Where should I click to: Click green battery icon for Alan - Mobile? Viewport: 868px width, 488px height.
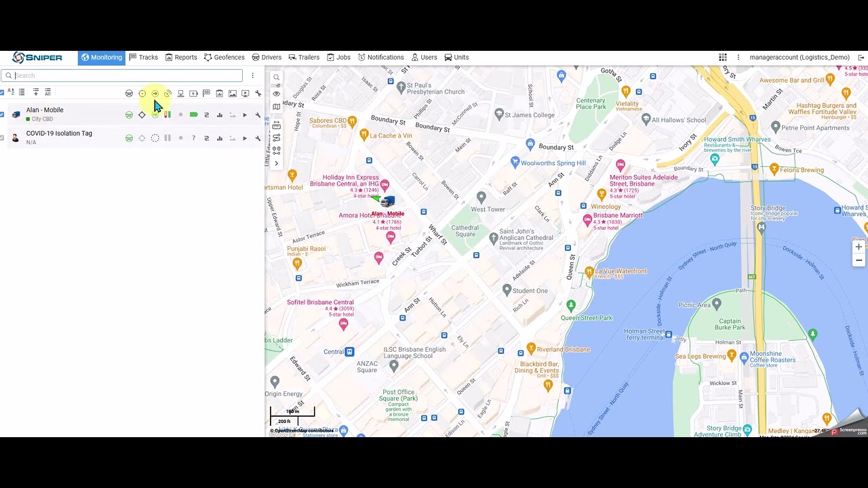[193, 115]
